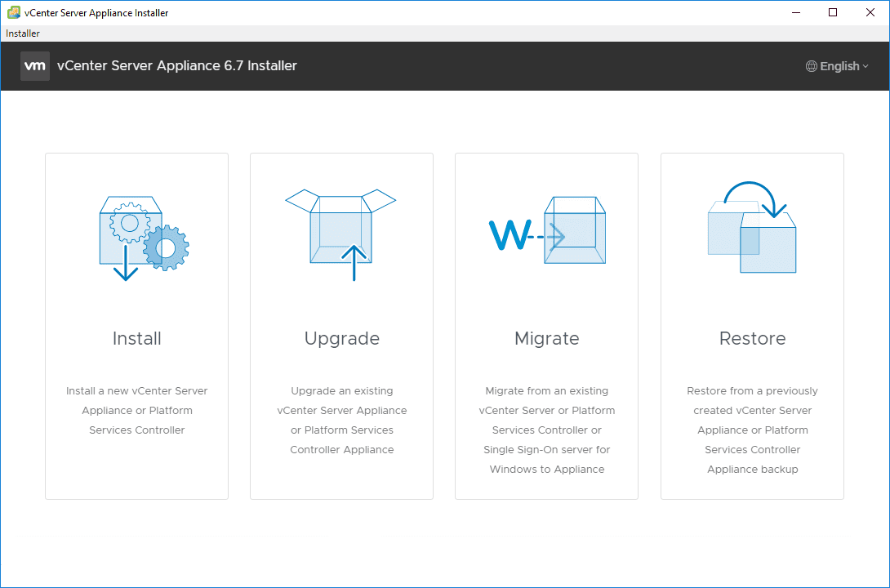The image size is (890, 588).
Task: Click the Upgrade open-box icon
Action: (x=341, y=229)
